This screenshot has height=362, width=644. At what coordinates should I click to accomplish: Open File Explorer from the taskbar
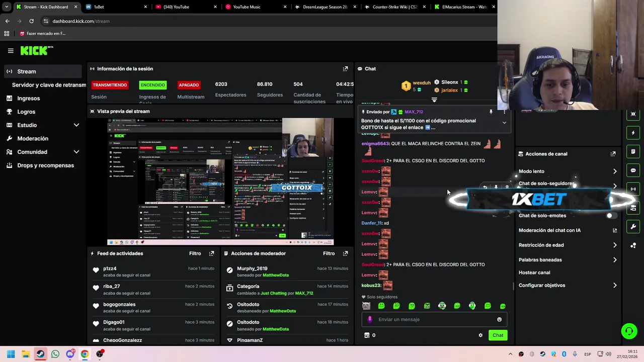[26, 354]
